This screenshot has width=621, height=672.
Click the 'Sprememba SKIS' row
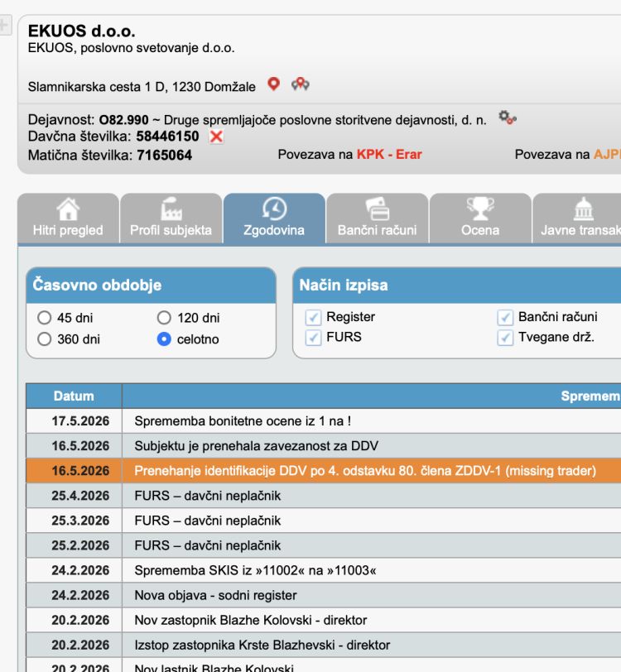pyautogui.click(x=324, y=570)
